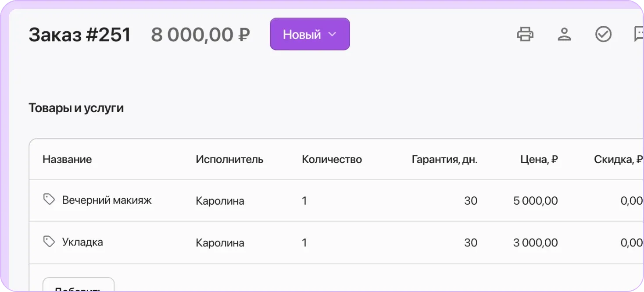Click the Исполнитель column header
This screenshot has height=292, width=644.
point(229,159)
